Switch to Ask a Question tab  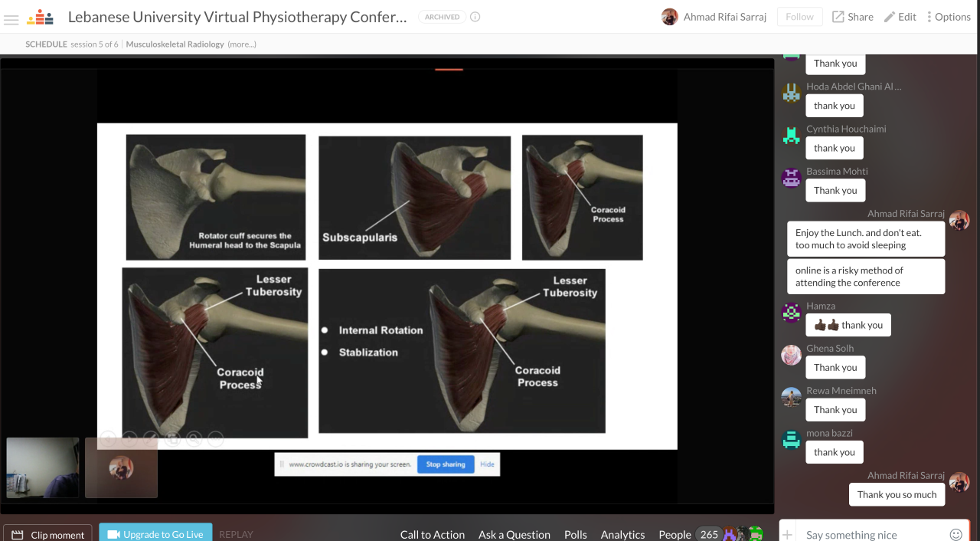click(514, 534)
